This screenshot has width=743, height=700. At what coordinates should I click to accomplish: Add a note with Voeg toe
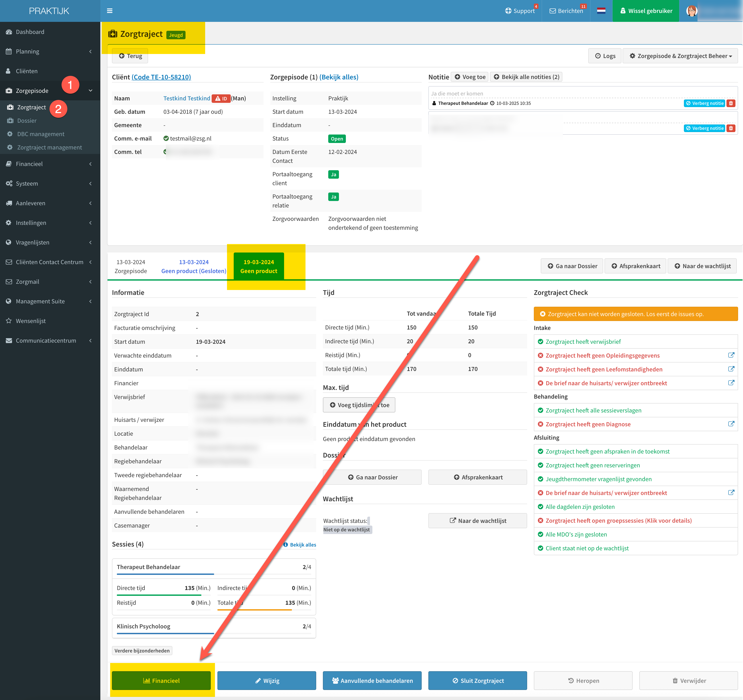[470, 77]
